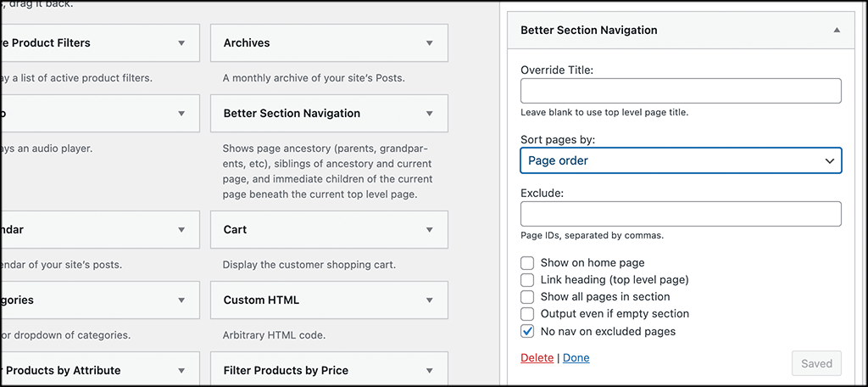Viewport: 868px width, 387px height.
Task: Collapse the Better Section Navigation settings panel
Action: pos(837,31)
